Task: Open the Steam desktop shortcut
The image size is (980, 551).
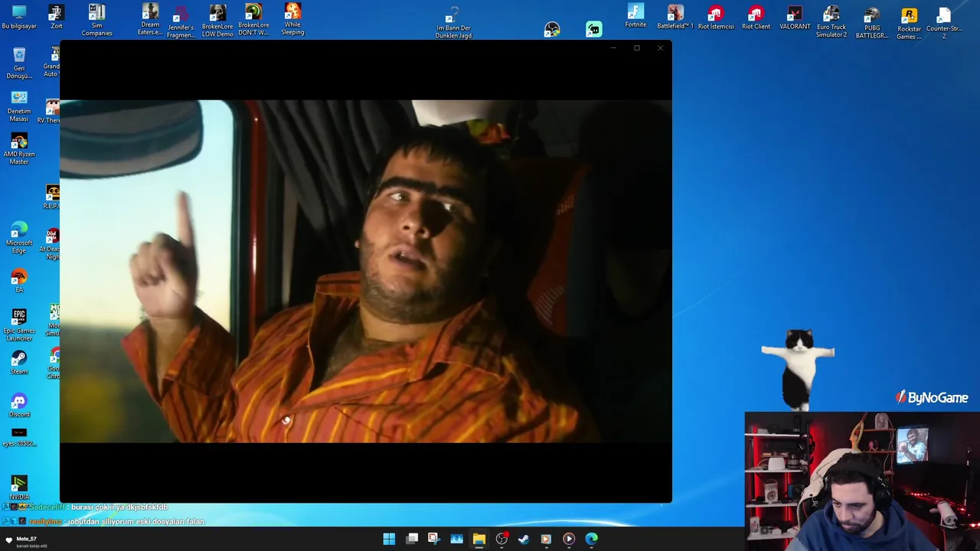Action: [x=19, y=363]
